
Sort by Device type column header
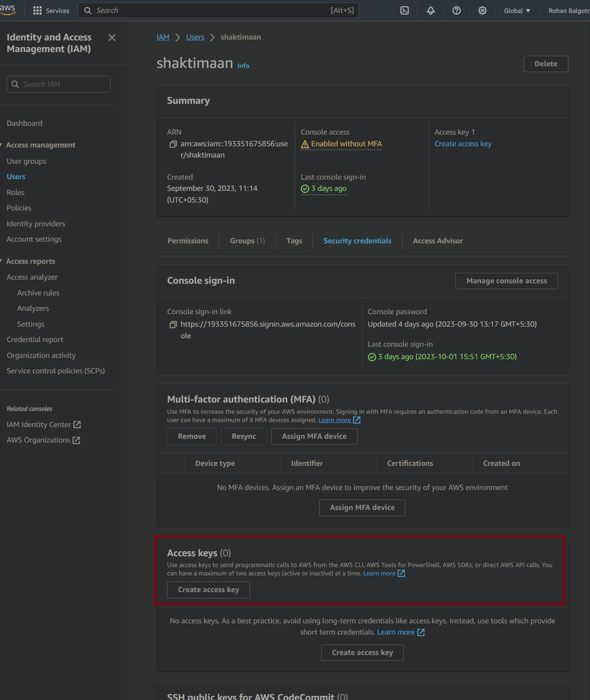215,463
